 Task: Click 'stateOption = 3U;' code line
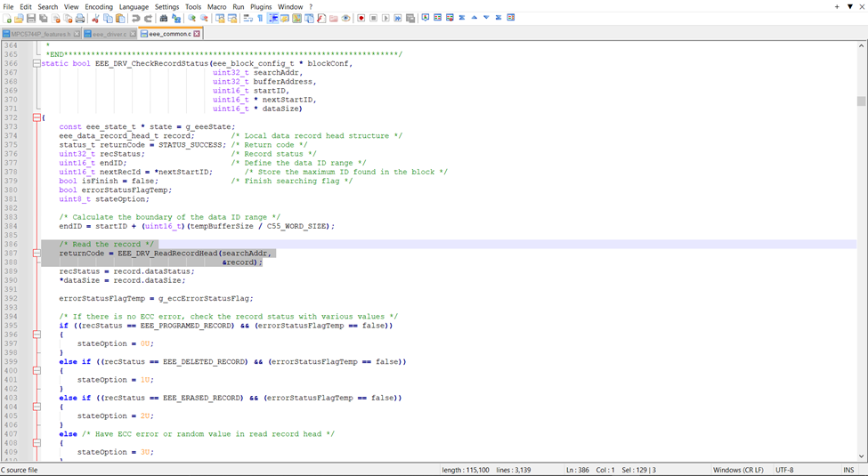tap(115, 452)
